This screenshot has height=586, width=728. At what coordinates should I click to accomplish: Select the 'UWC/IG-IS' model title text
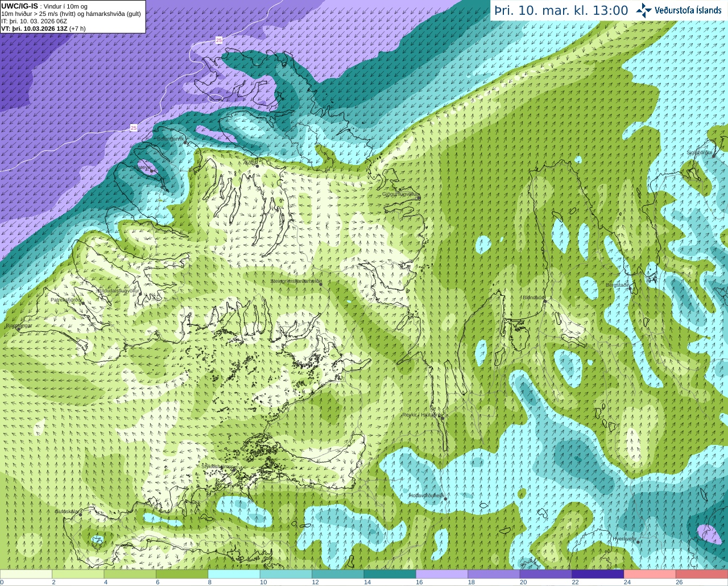click(19, 6)
